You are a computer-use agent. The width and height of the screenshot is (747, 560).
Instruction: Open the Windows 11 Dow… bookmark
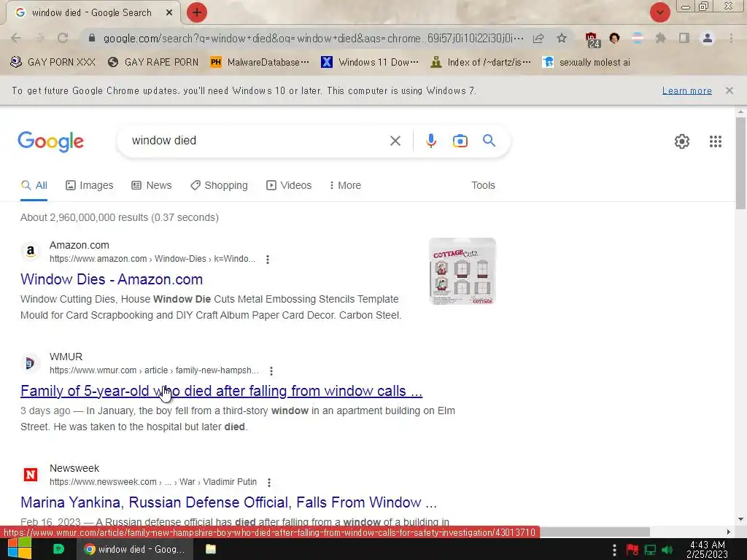click(370, 63)
